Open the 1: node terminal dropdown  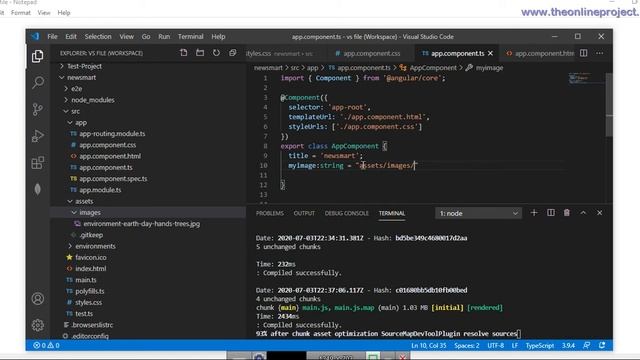click(x=478, y=213)
